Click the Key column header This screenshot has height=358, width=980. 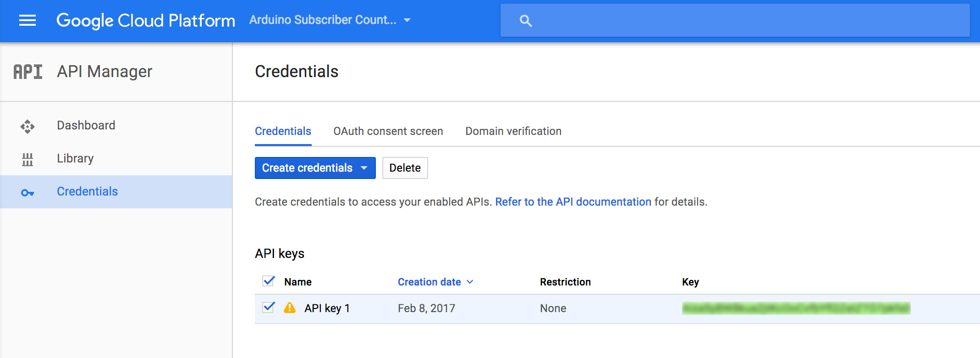coord(690,282)
